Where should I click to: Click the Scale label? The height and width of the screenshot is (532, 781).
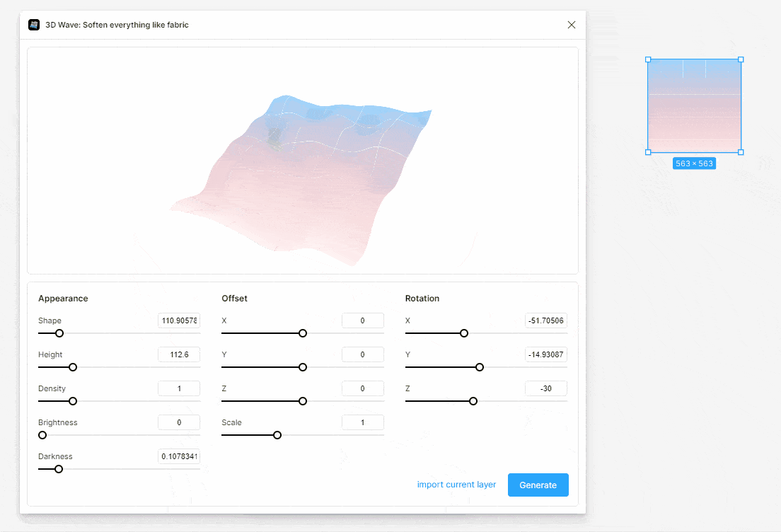231,422
